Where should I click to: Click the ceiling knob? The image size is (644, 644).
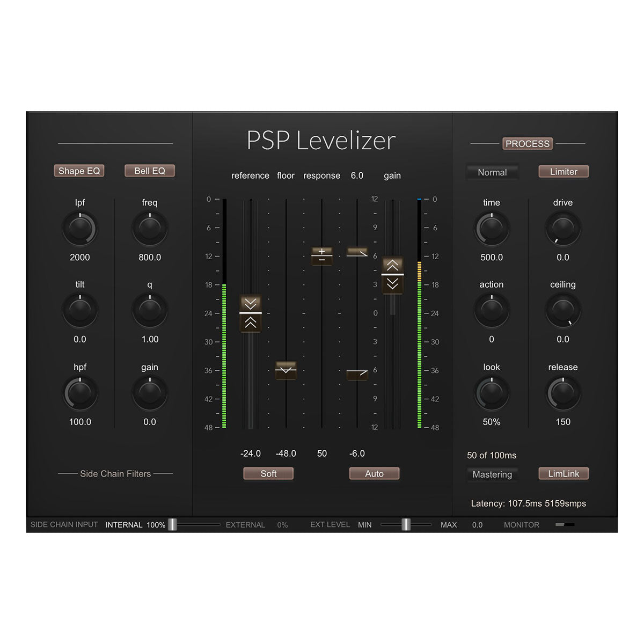click(x=563, y=310)
